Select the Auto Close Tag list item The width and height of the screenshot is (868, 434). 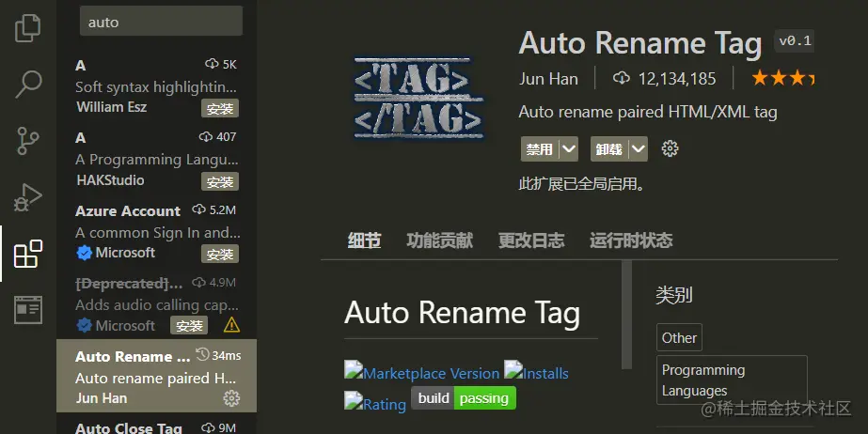tap(157, 425)
